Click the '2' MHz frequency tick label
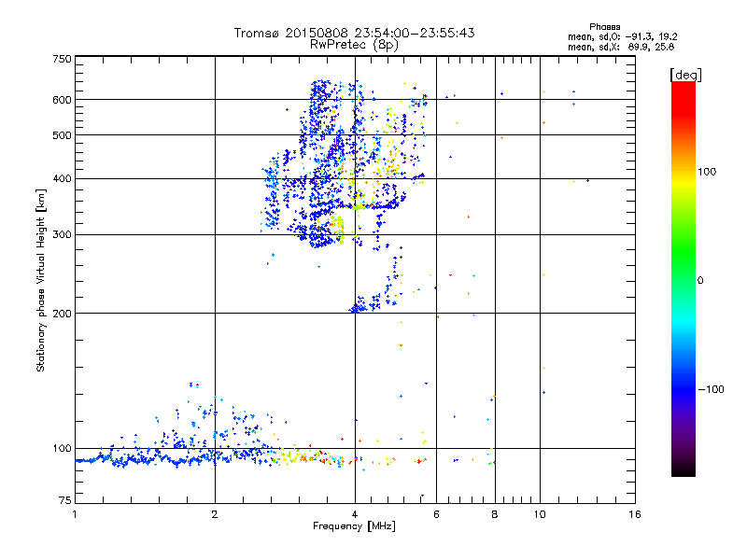Viewport: 747px width, 560px height. [x=215, y=514]
